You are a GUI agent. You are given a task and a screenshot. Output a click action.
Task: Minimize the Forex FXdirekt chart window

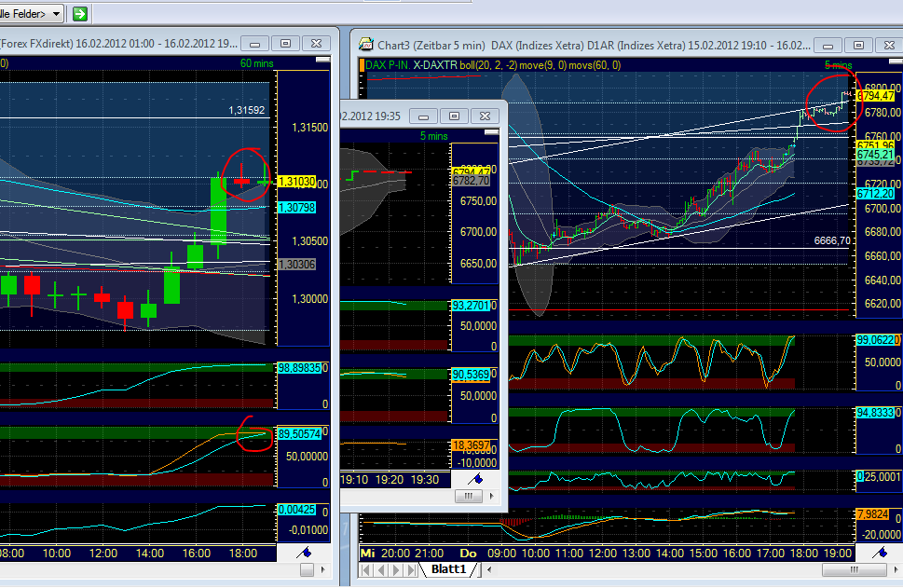click(254, 44)
